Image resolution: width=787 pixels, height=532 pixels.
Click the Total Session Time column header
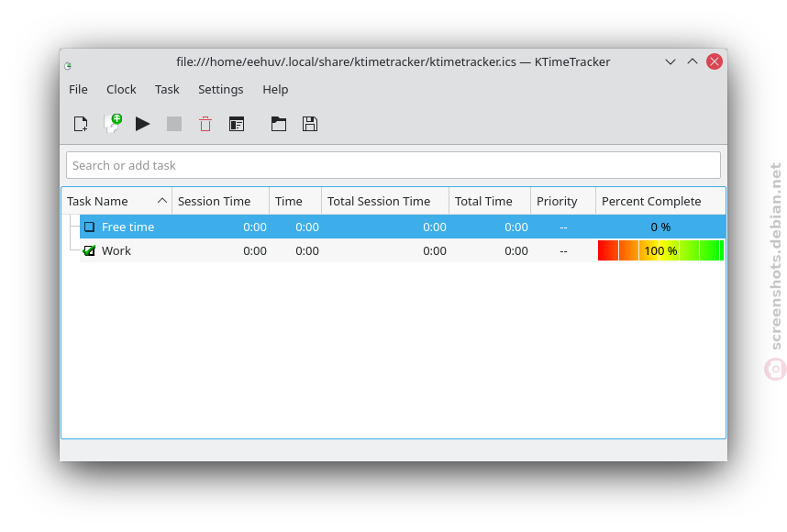pos(385,201)
